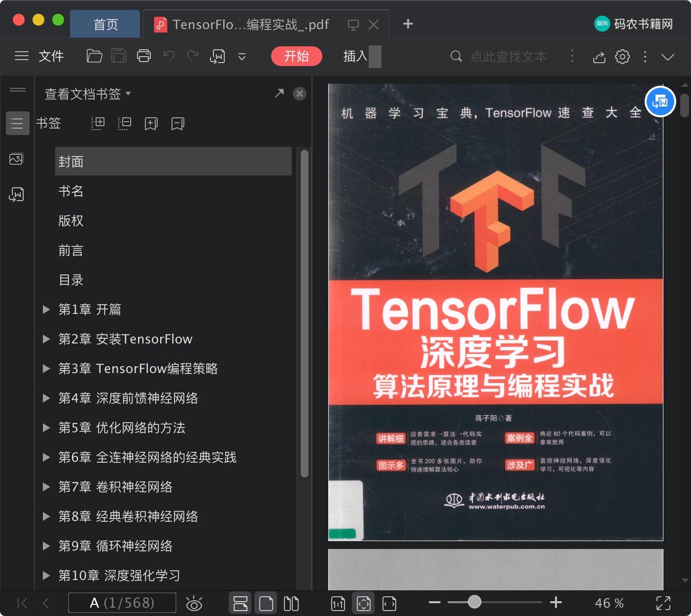Click the save disk icon
This screenshot has height=616, width=691.
point(119,56)
